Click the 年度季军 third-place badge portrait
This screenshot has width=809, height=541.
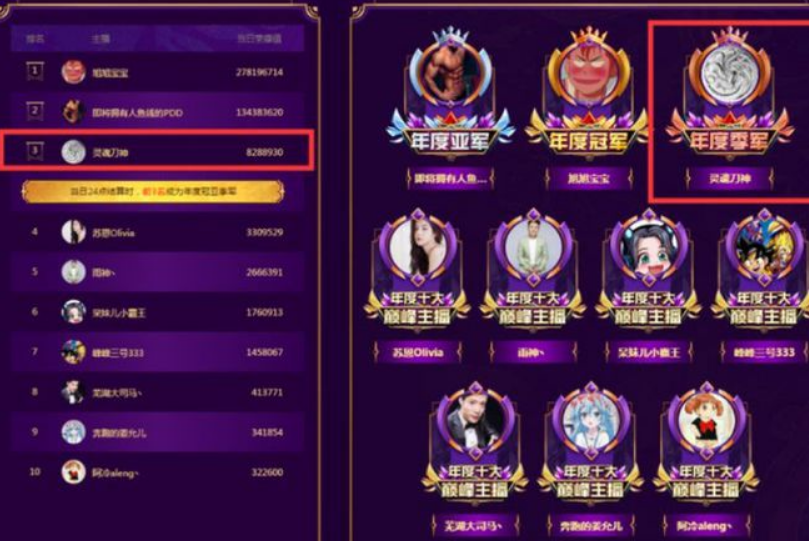[x=729, y=73]
